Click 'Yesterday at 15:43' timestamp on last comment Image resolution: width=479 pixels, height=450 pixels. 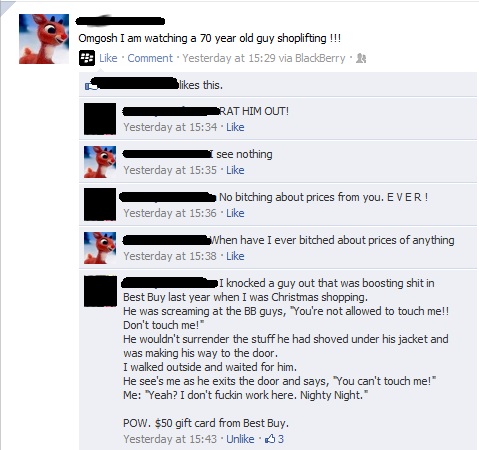[x=170, y=439]
